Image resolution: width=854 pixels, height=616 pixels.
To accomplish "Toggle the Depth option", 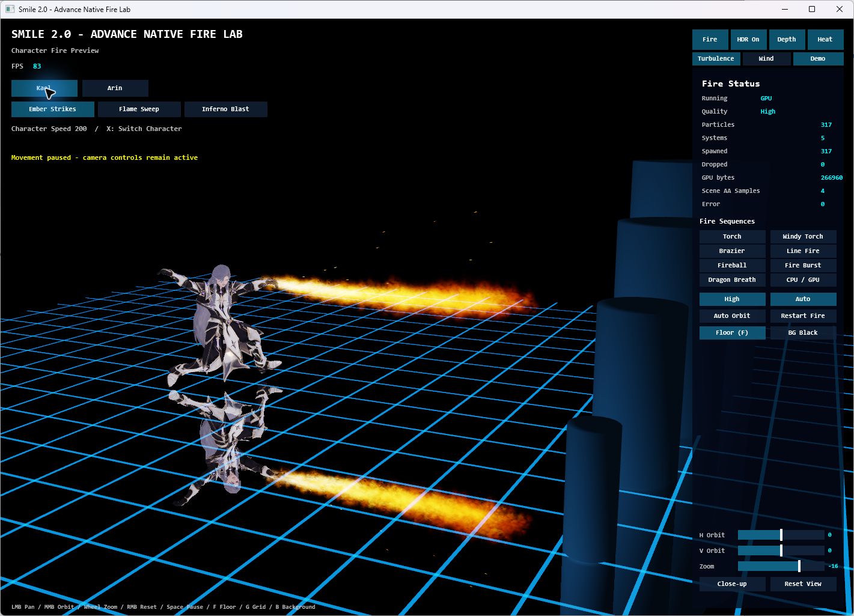I will tap(787, 40).
